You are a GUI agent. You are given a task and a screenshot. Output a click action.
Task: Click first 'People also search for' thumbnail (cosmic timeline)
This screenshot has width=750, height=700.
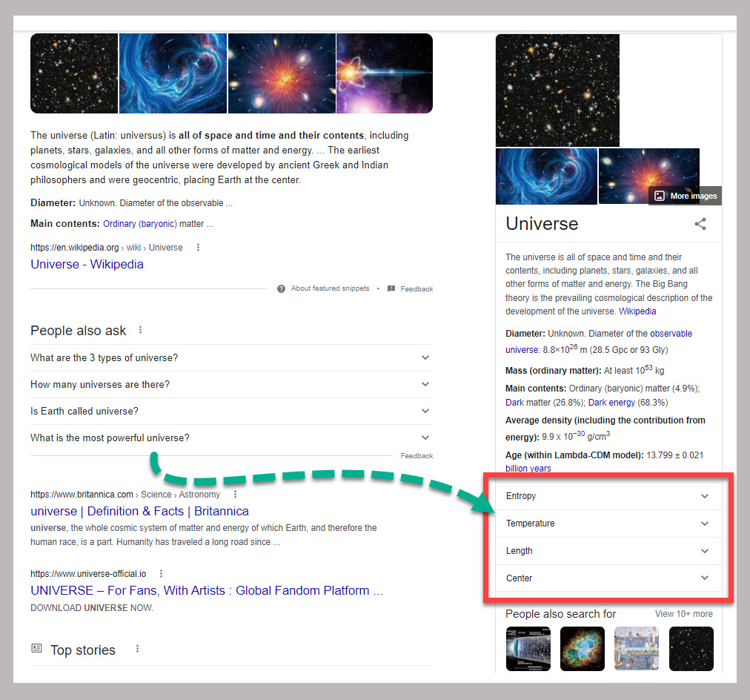[528, 649]
